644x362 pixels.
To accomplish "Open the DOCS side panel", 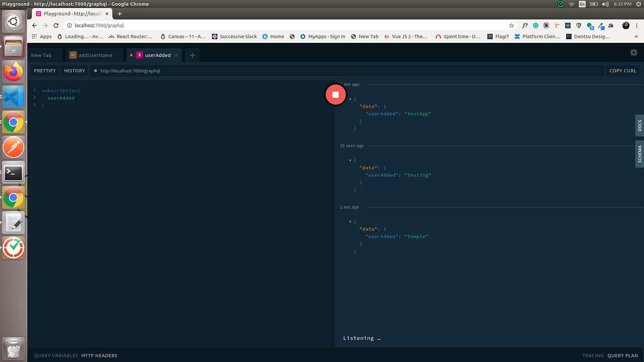I will coord(640,125).
